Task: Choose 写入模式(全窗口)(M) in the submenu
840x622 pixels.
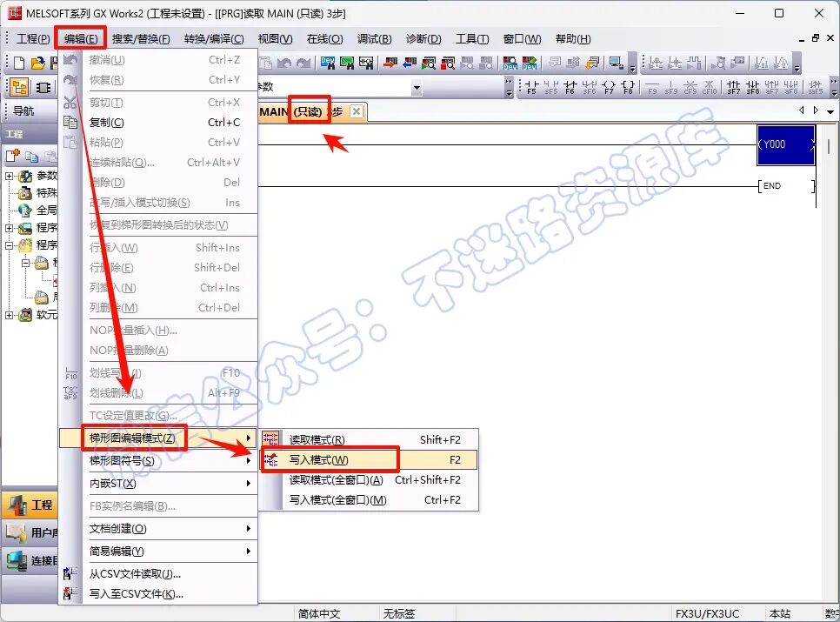Action: click(x=369, y=500)
